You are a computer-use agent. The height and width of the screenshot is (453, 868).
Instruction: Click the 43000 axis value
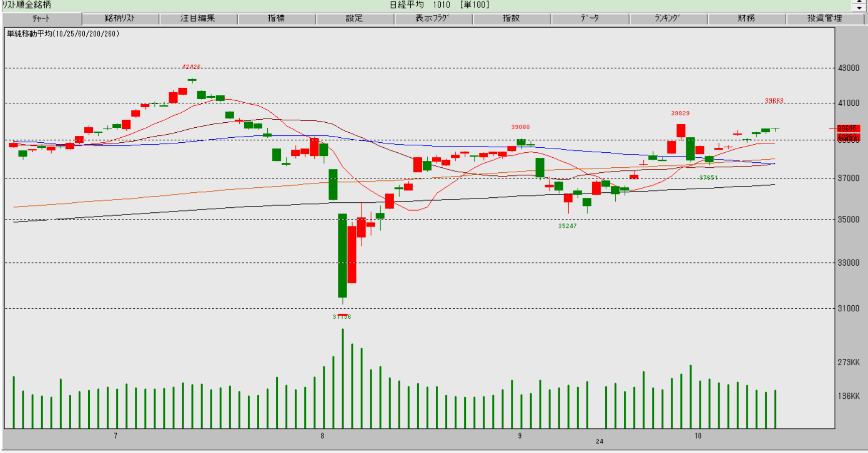tap(849, 68)
